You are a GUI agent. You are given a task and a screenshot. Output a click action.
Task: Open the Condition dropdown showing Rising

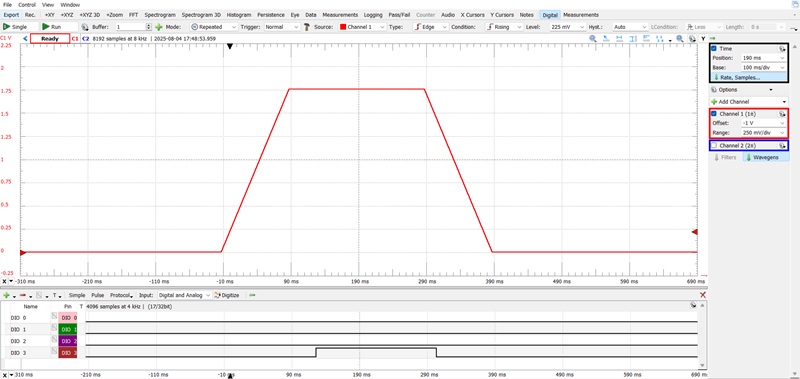(505, 27)
